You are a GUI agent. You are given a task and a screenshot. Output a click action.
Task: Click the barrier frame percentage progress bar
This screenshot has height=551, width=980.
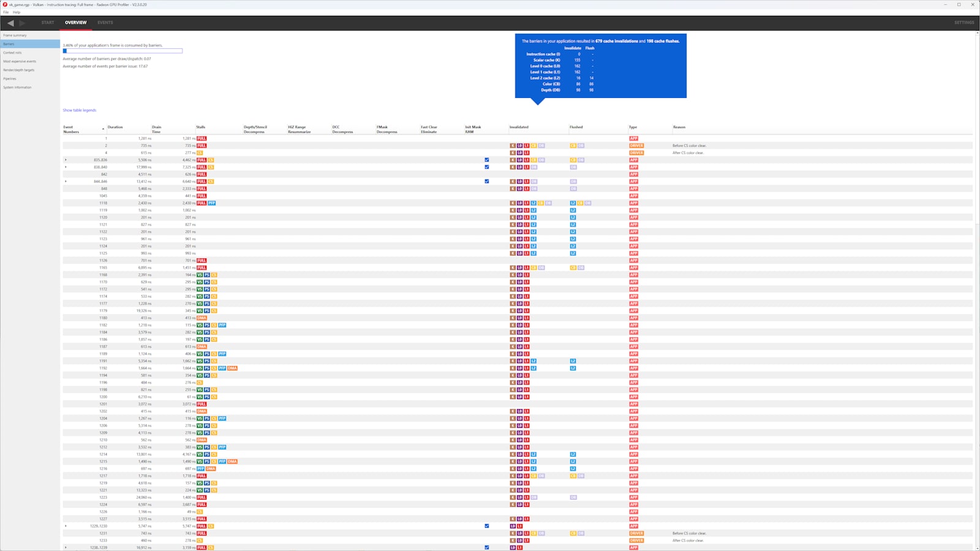[123, 51]
